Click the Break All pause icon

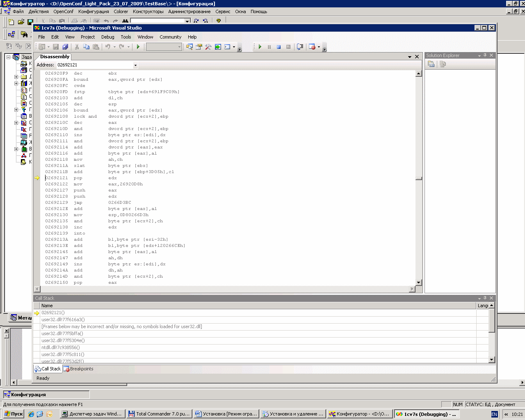point(269,47)
